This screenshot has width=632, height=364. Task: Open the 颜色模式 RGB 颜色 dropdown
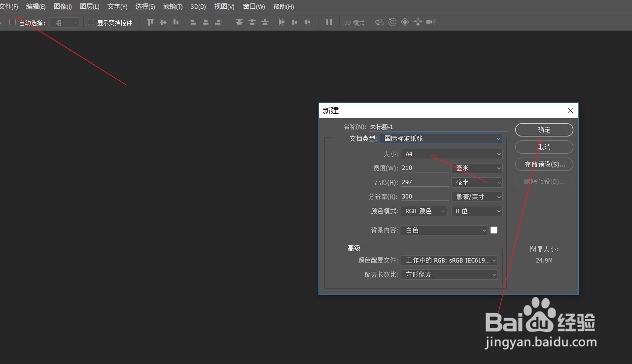(424, 211)
